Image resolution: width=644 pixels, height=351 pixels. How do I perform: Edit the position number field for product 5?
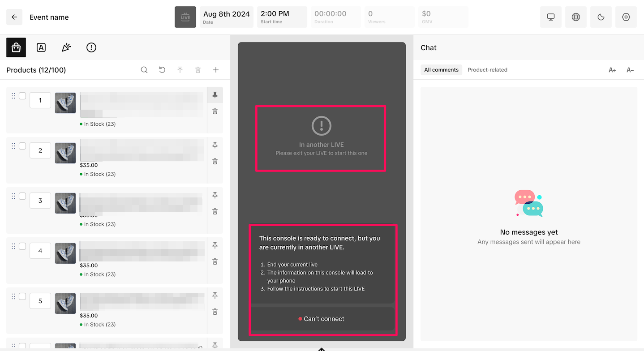40,301
